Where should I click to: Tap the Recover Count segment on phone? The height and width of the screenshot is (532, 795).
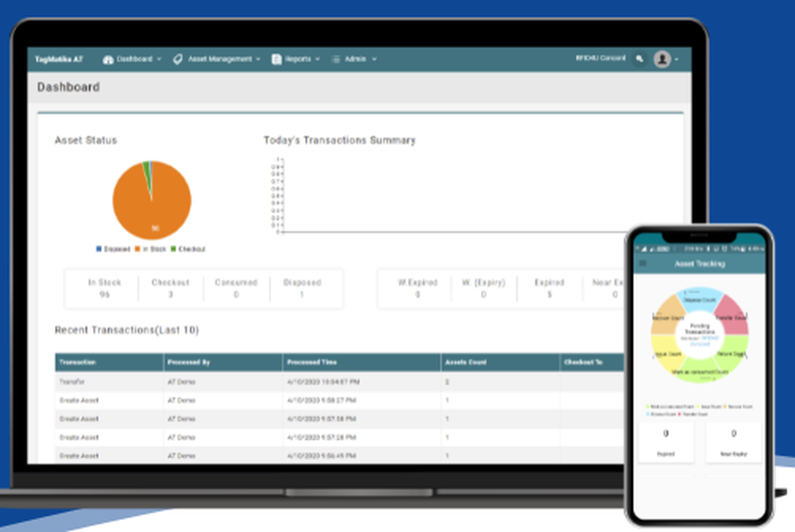(x=667, y=316)
